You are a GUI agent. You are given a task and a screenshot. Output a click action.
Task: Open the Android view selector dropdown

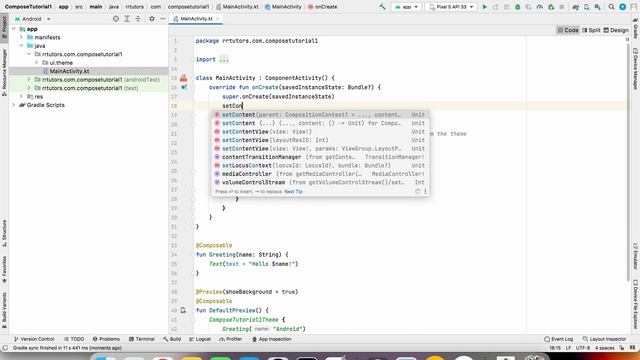33,19
